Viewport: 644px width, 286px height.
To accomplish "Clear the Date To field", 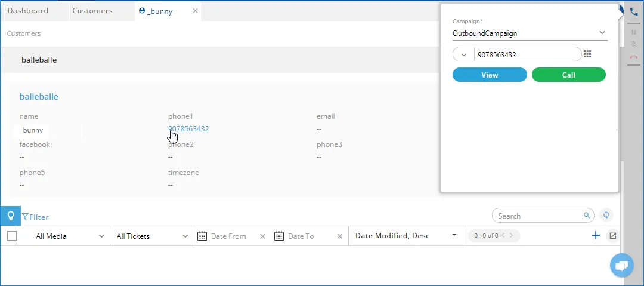I will point(340,236).
